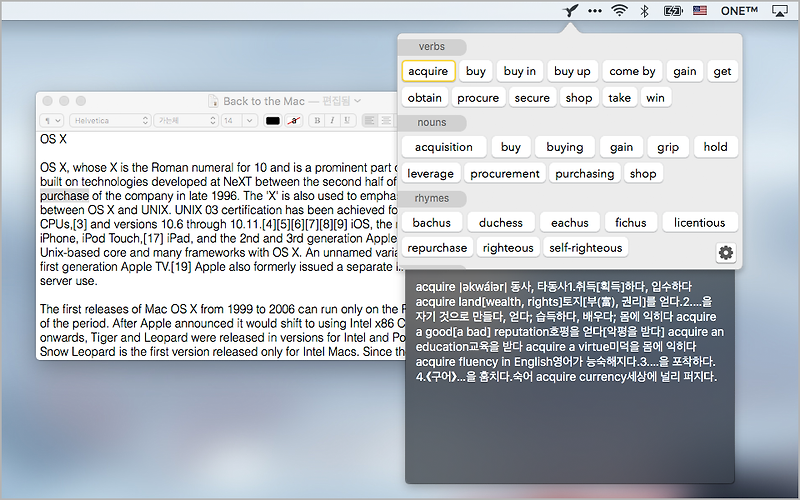Screen dimensions: 800x500
Task: Align text left in TextEdit toolbar
Action: coord(370,120)
